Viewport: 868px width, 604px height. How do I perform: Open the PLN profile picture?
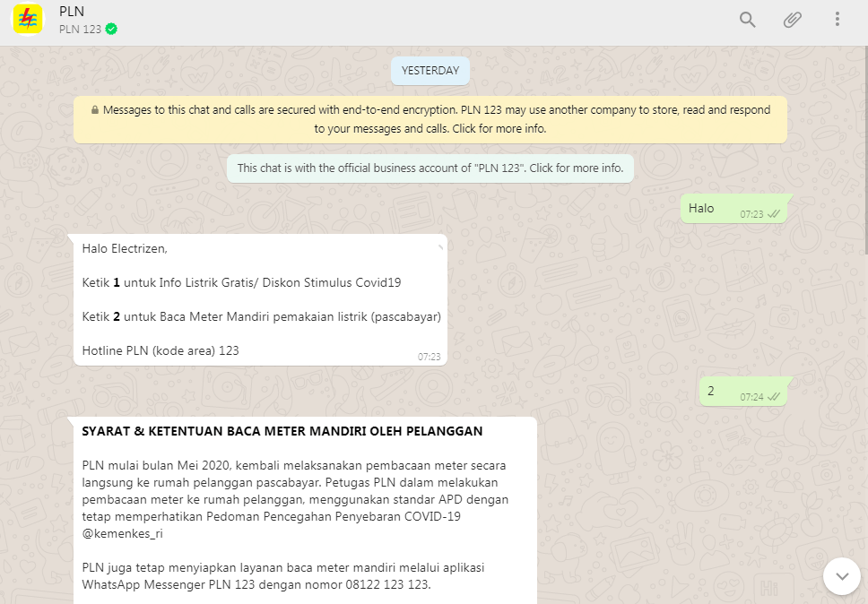pyautogui.click(x=27, y=20)
